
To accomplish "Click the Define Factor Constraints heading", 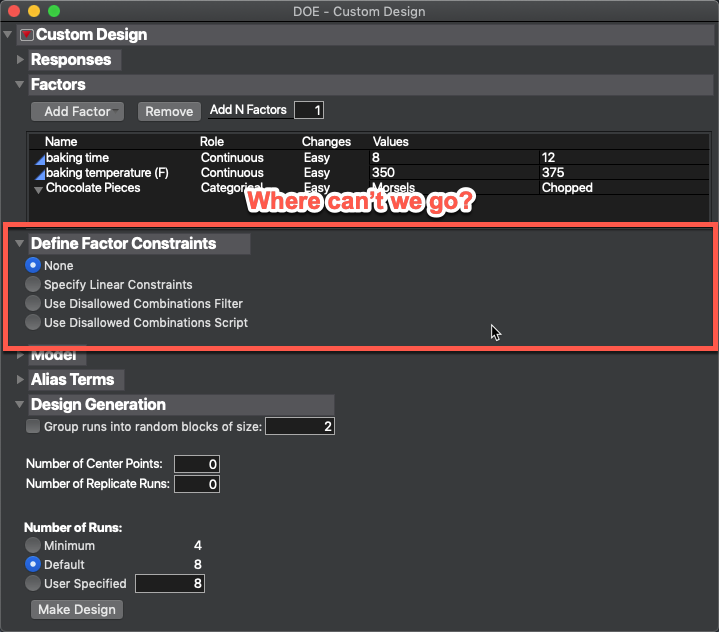I will [123, 244].
